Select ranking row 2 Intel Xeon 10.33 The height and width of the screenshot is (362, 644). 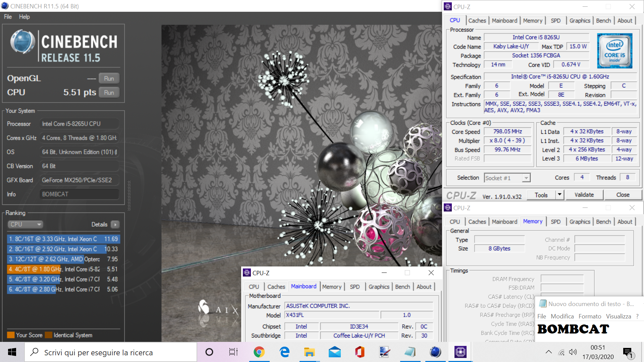tap(63, 249)
